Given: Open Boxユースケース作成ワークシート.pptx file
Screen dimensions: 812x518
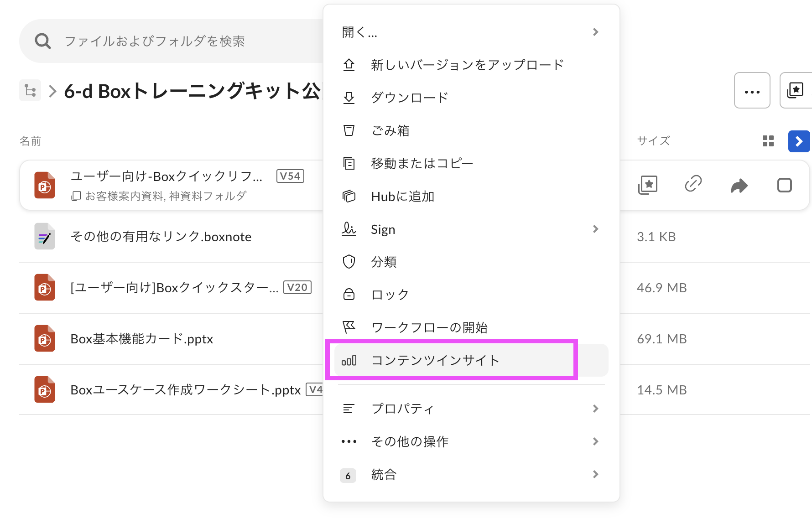Looking at the screenshot, I should (186, 390).
